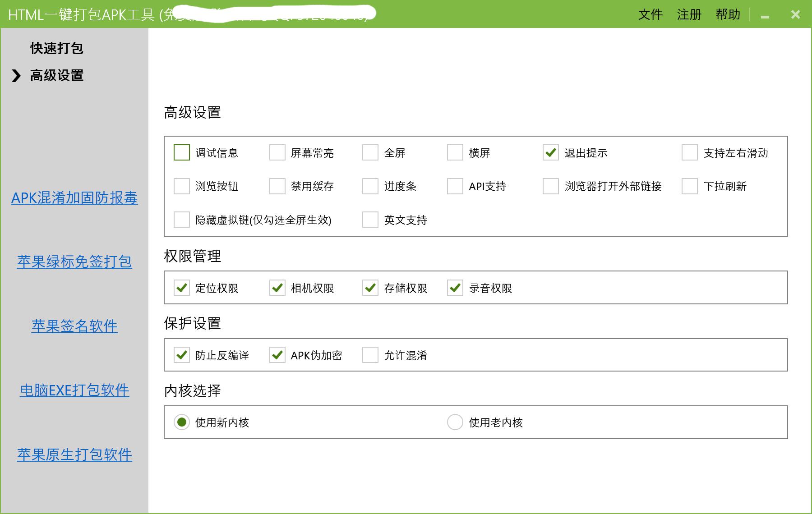Enable 屏幕常亮 mode

click(277, 153)
